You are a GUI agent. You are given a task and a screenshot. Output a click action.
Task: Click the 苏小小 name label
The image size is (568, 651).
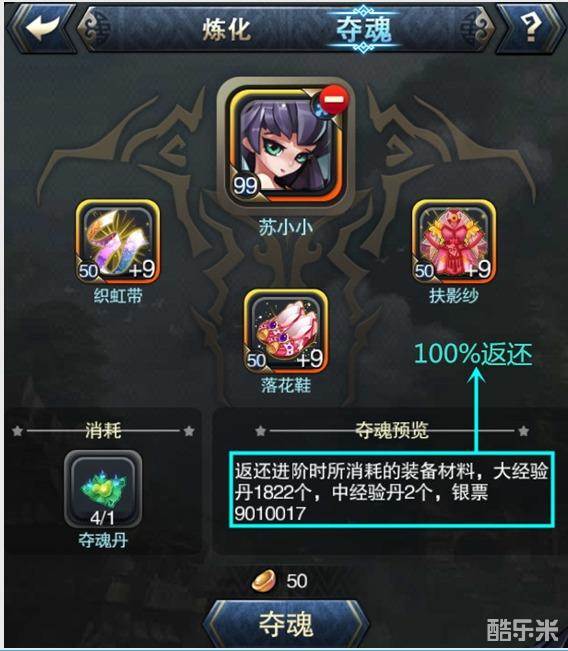(286, 227)
